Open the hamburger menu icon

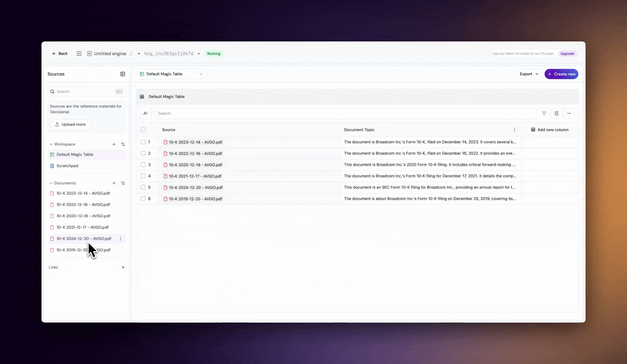[79, 54]
